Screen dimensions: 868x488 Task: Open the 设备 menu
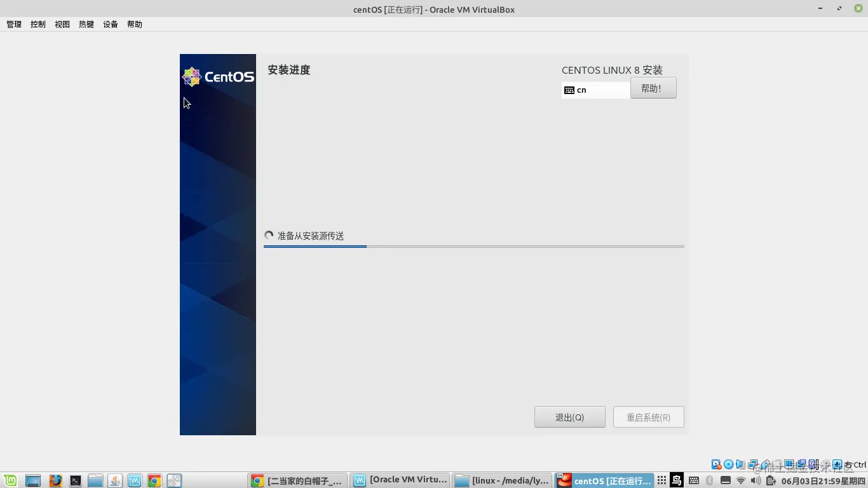tap(111, 24)
